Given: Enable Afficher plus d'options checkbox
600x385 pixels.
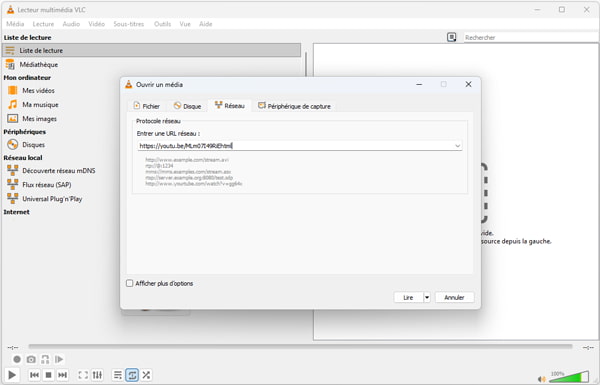Looking at the screenshot, I should 130,283.
